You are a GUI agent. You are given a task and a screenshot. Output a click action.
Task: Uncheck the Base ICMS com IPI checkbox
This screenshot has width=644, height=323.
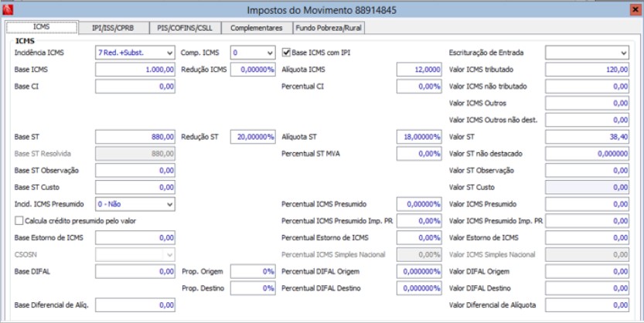tap(286, 53)
